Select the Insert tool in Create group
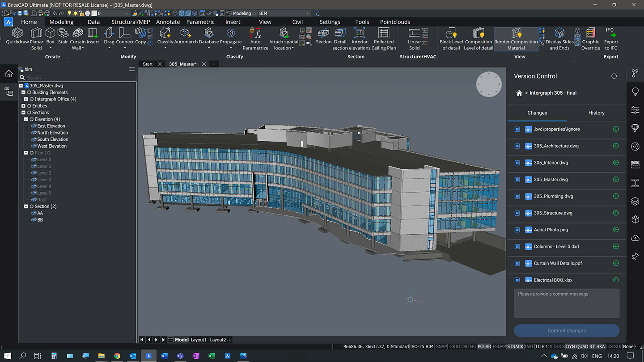 coord(93,37)
